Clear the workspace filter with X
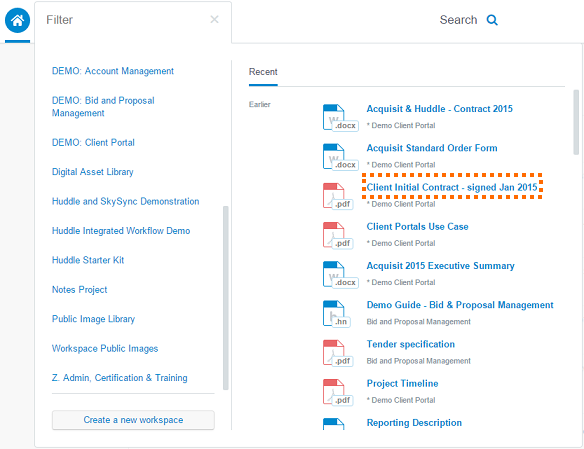This screenshot has height=449, width=584. [x=214, y=19]
